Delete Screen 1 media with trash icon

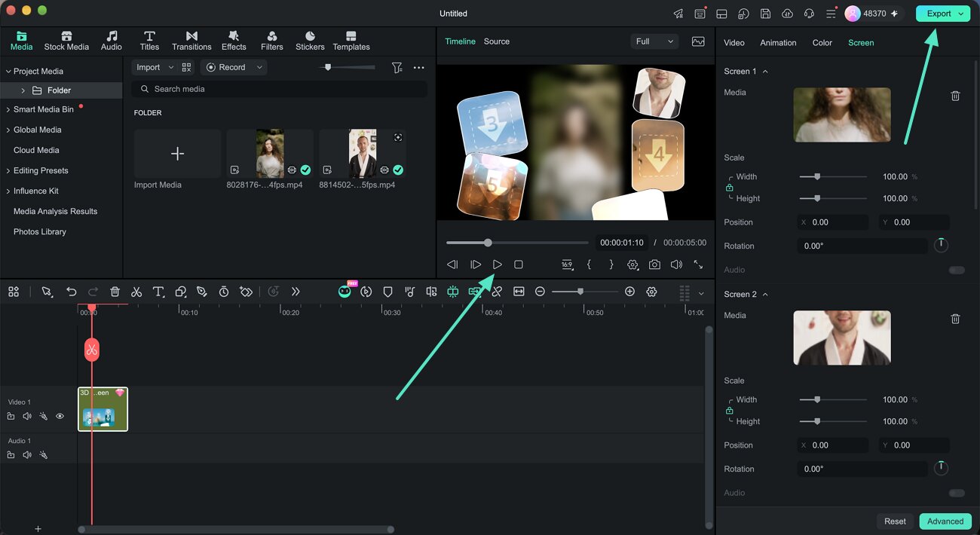coord(955,96)
